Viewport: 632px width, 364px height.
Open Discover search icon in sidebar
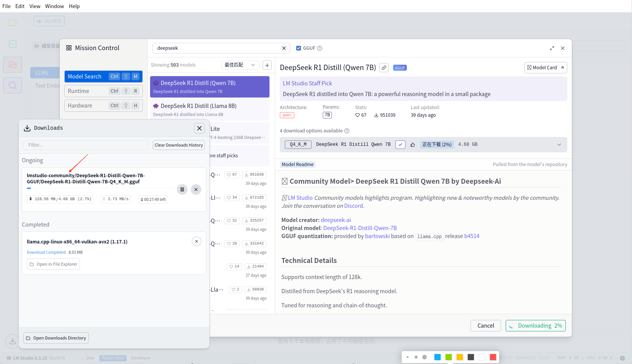coord(13,85)
